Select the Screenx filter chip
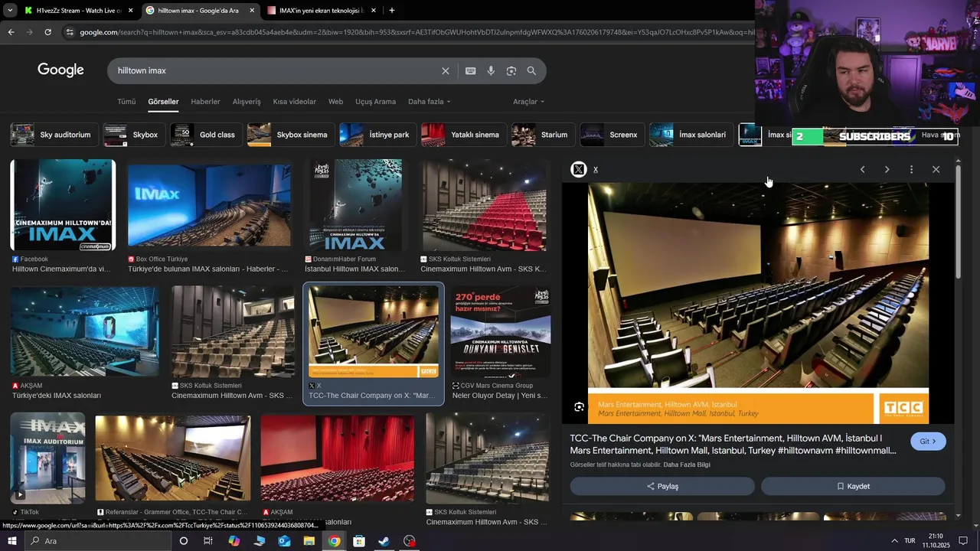Screen dimensions: 980x551 (612, 135)
